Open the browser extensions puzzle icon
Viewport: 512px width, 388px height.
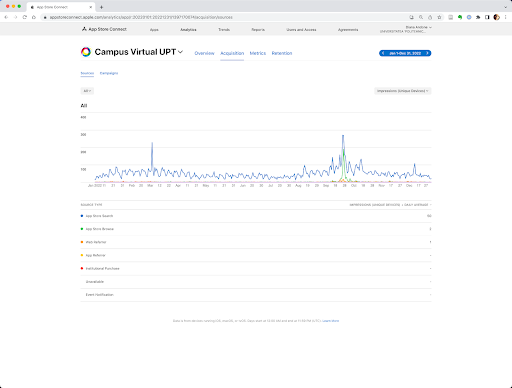pos(478,17)
